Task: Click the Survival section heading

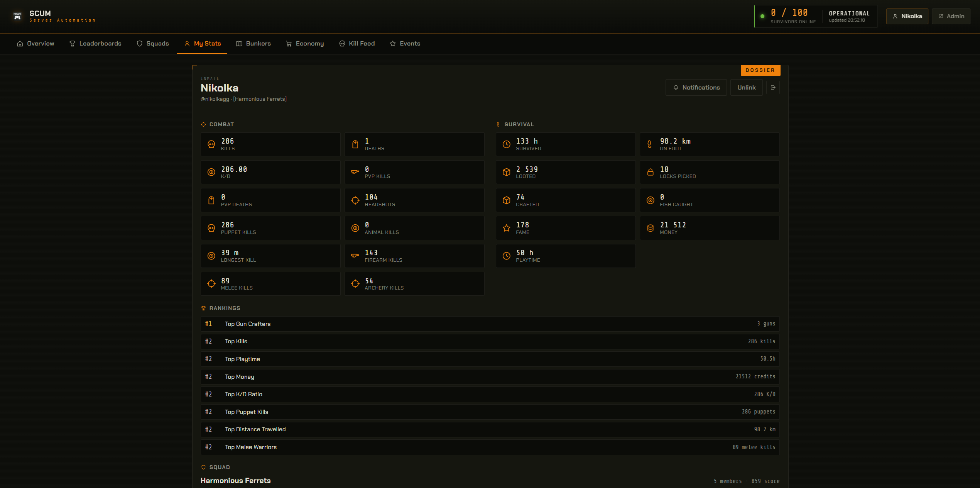Action: click(x=519, y=124)
